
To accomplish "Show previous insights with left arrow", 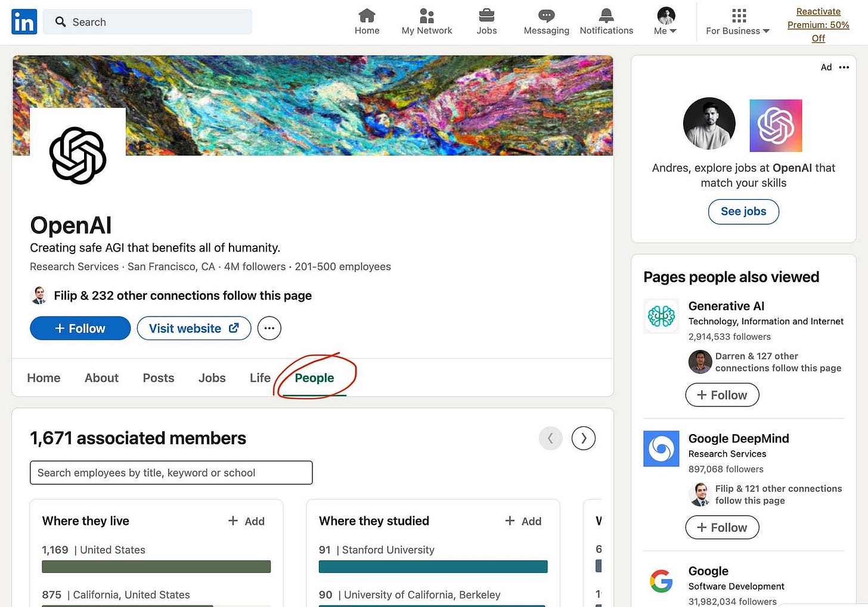I will click(x=550, y=438).
